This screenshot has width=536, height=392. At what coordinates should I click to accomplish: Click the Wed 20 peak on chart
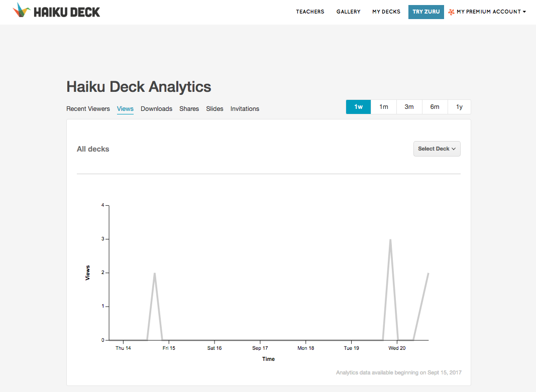coord(390,240)
